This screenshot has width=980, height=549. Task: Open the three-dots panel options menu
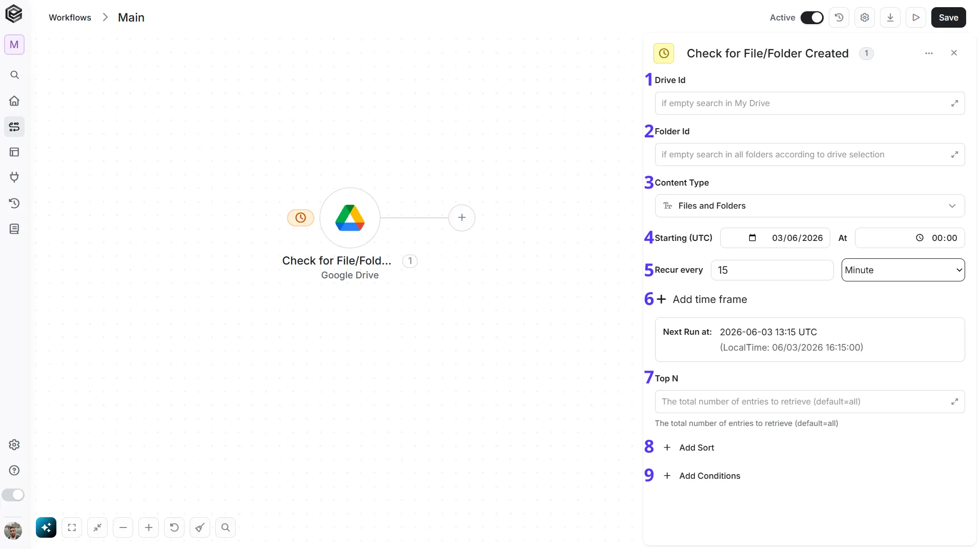point(929,53)
